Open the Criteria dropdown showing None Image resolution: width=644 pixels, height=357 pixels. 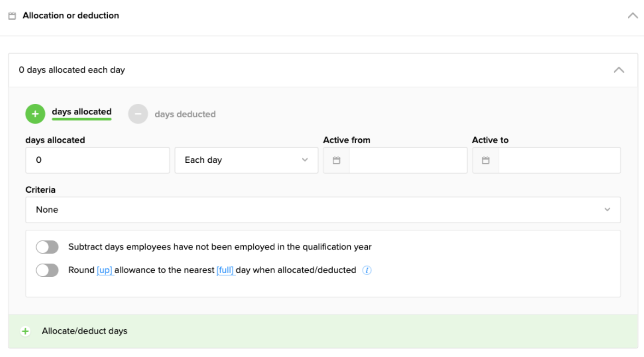(x=323, y=210)
